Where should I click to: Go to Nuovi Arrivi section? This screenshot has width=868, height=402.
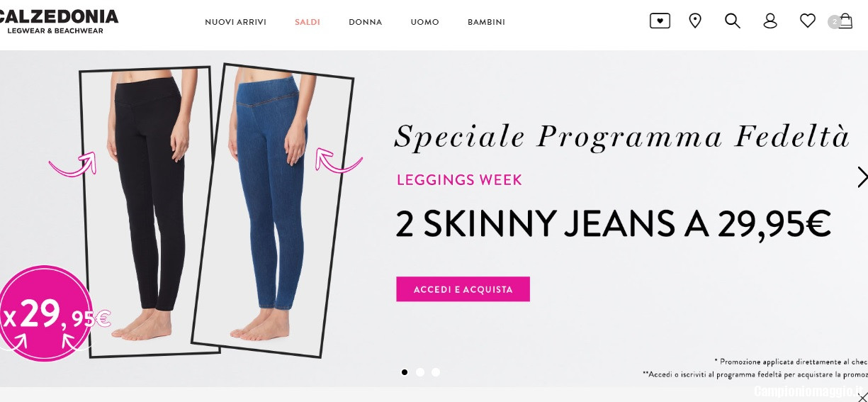pos(235,22)
